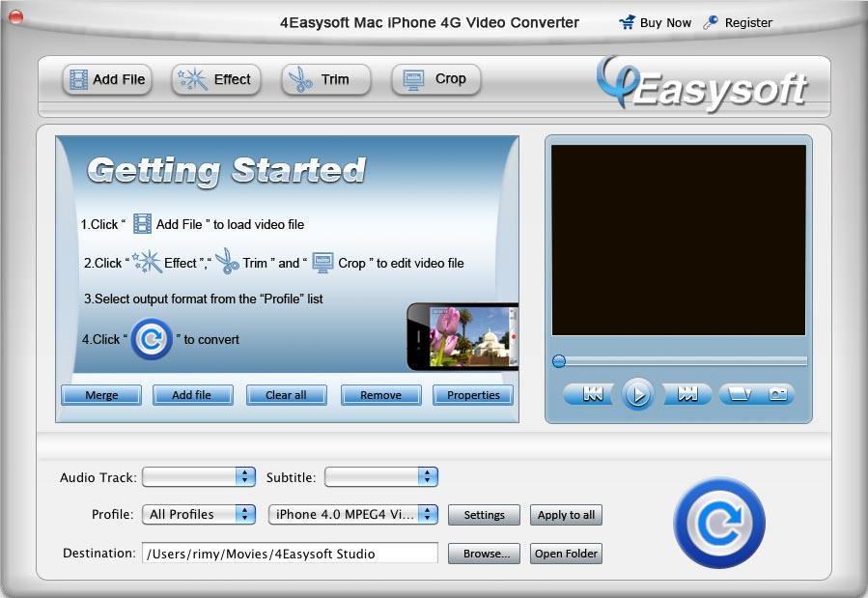Click the Effect sparkle icon in step 2
Image resolution: width=868 pixels, height=598 pixels.
pyautogui.click(x=148, y=262)
